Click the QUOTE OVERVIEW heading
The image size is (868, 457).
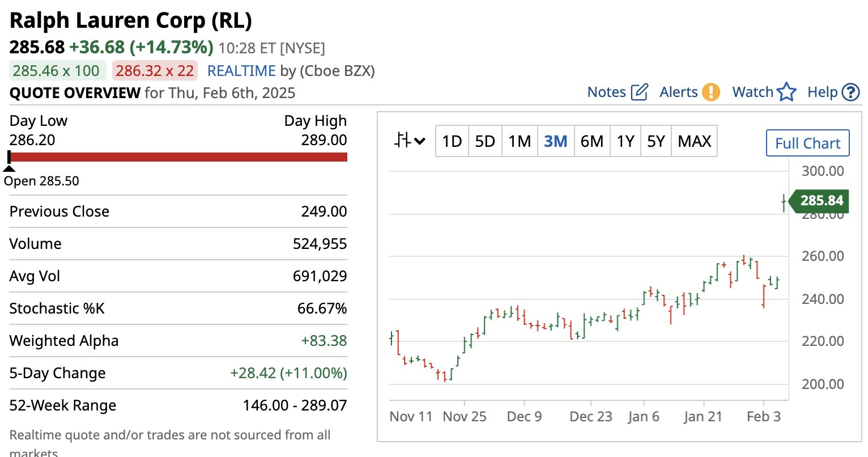pyautogui.click(x=75, y=93)
